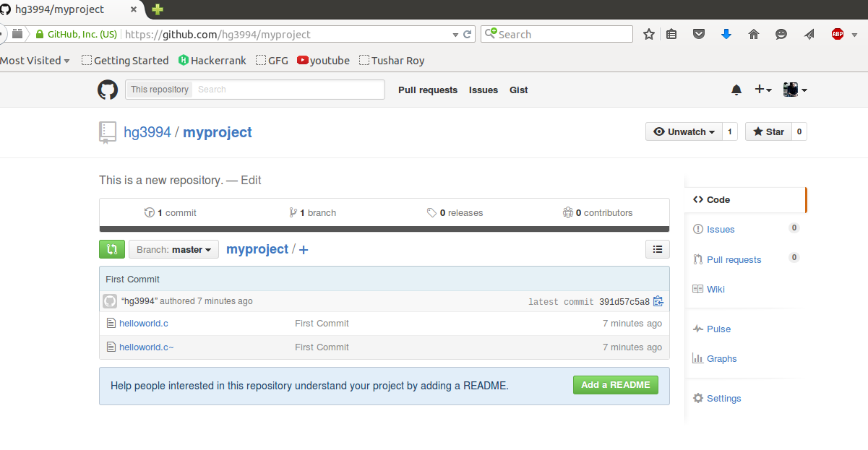Go to Issues in top navigation
The width and height of the screenshot is (868, 450).
click(x=484, y=90)
